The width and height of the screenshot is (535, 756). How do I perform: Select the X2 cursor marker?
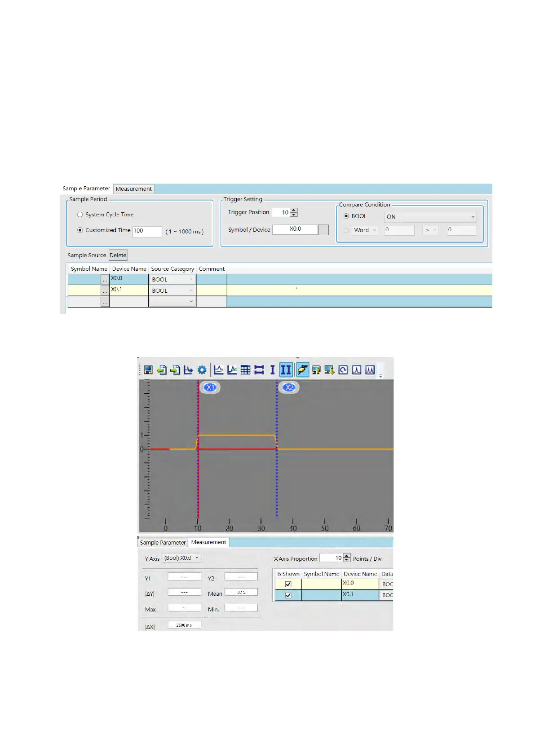(289, 387)
